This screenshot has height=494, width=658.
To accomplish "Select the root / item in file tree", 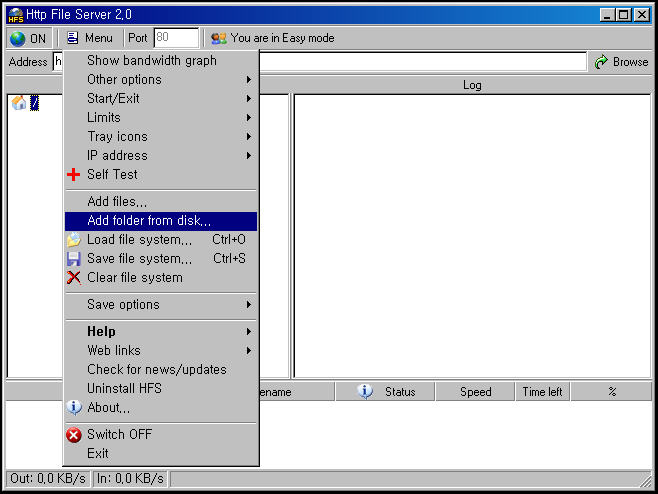I will (34, 103).
